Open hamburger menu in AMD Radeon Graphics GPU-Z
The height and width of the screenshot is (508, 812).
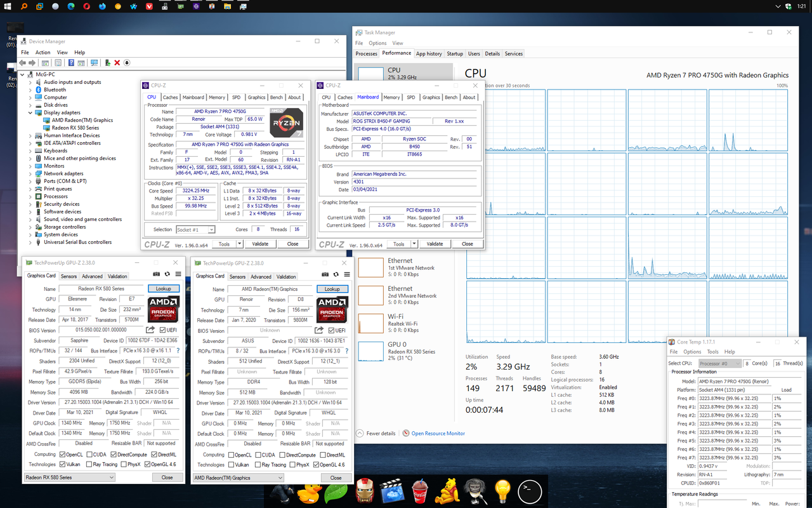tap(347, 274)
